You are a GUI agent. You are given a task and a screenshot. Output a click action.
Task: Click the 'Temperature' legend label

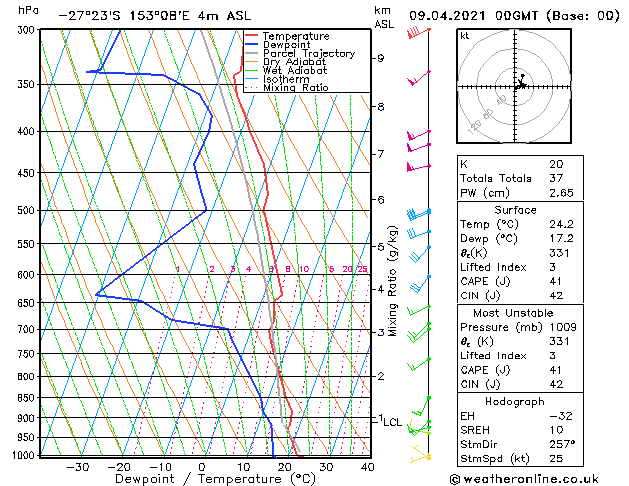296,36
